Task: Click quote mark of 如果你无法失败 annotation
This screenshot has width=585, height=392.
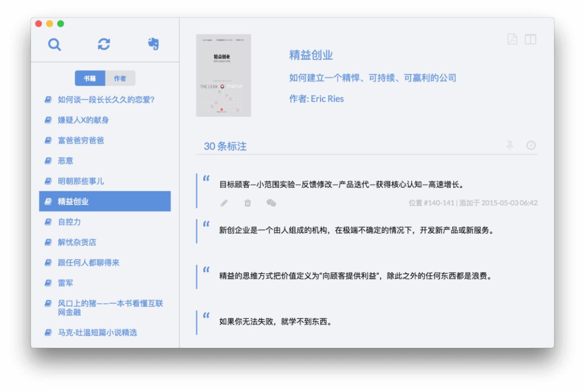Action: tap(206, 315)
